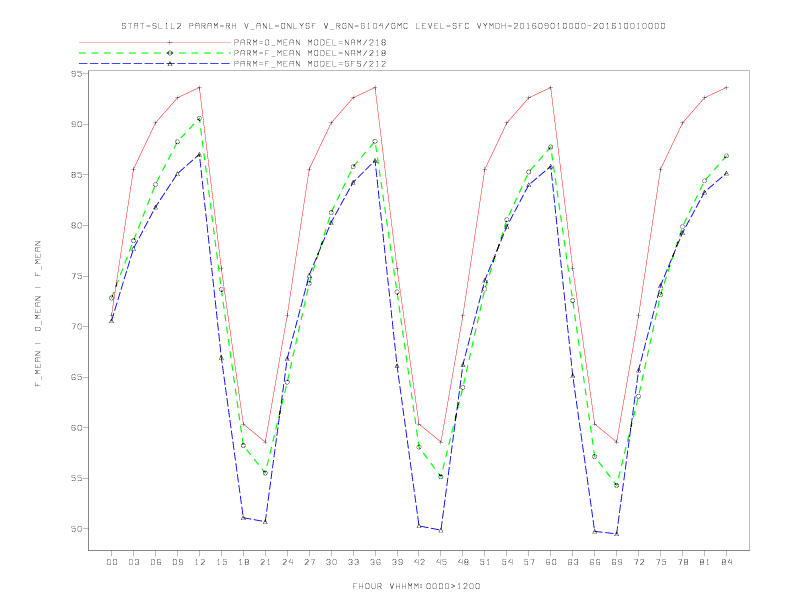
Task: Click the x-axis tick label 78
Action: point(683,562)
